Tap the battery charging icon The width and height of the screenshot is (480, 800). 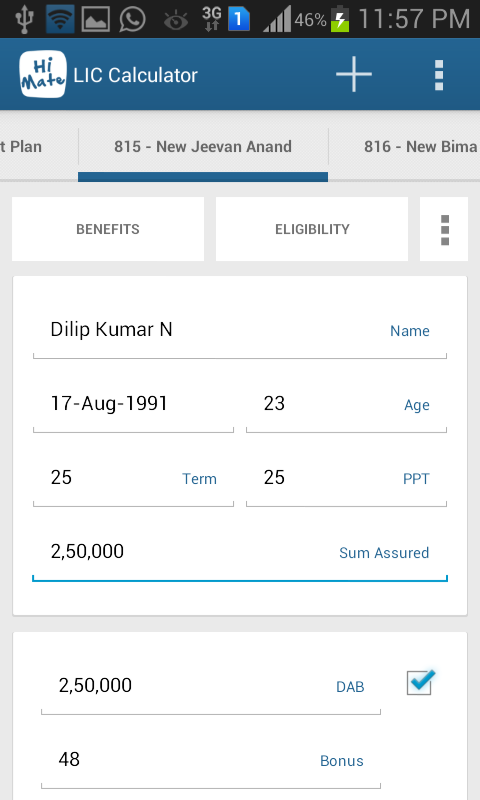[x=340, y=18]
